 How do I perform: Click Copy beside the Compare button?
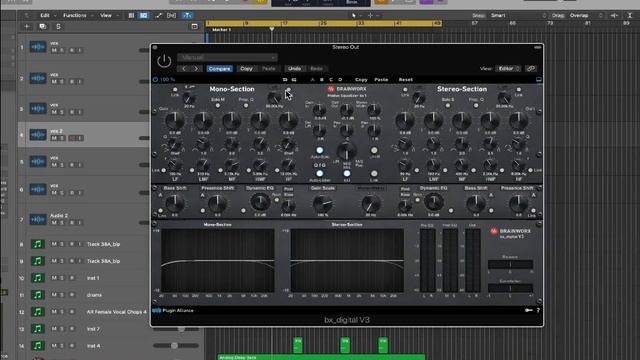(x=246, y=69)
